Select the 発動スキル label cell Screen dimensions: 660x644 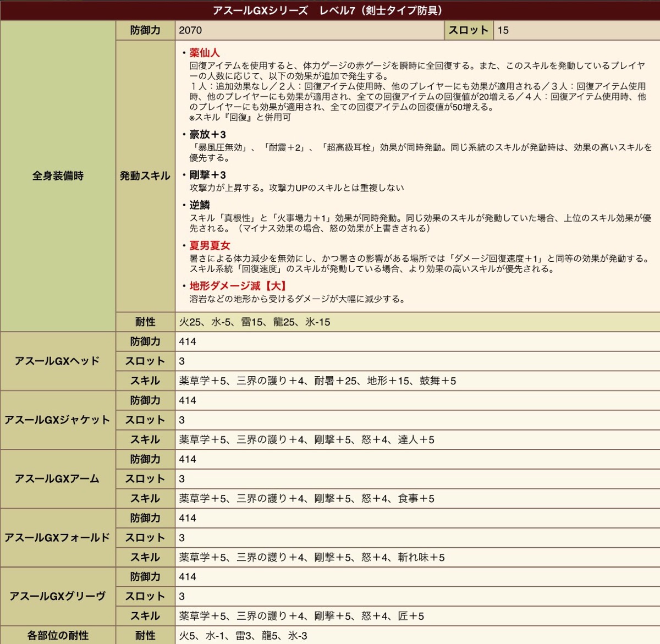145,176
